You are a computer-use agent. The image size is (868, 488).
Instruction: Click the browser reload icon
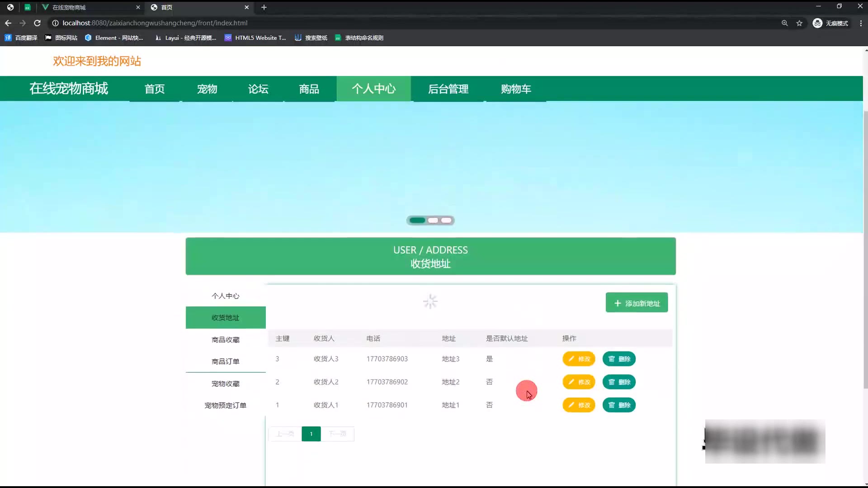pyautogui.click(x=38, y=23)
